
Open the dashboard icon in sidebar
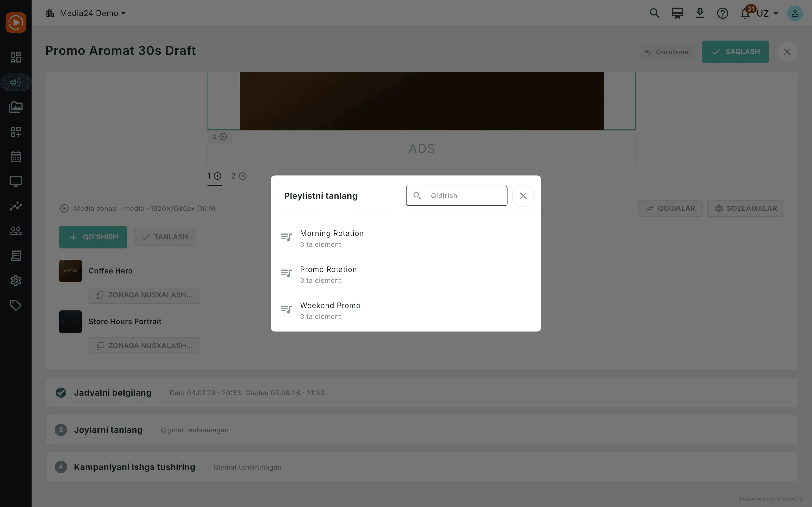(x=16, y=57)
